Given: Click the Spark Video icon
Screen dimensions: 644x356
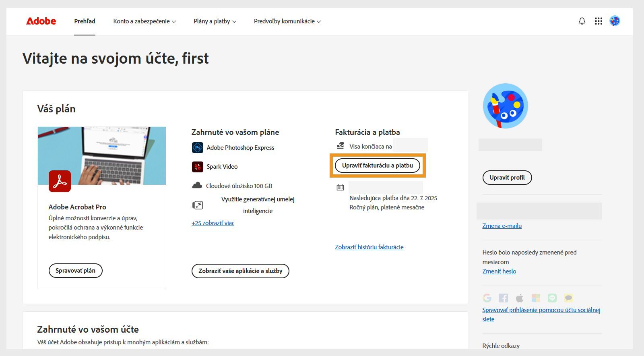Looking at the screenshot, I should 198,166.
